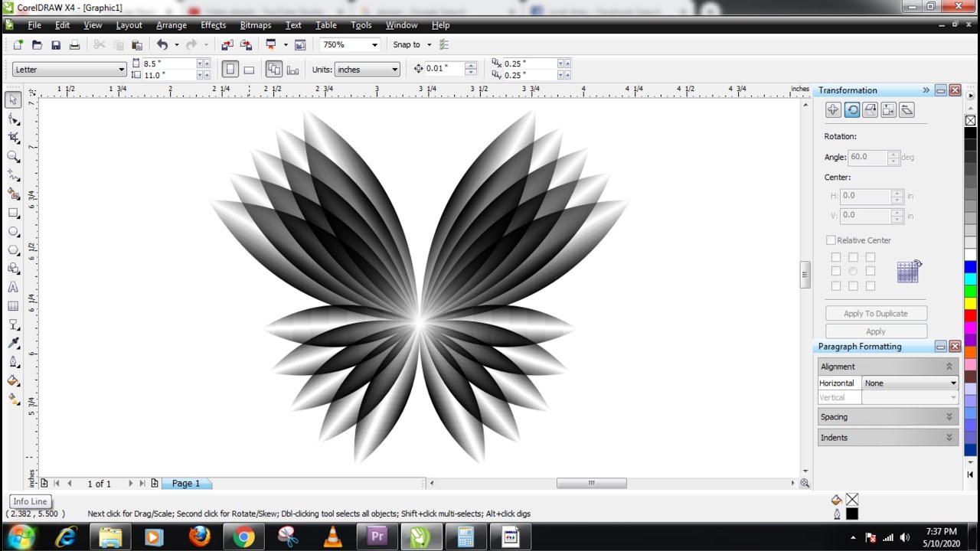Screen dimensions: 980x551
Task: Switch to Scale and Mirror transformation
Action: pyautogui.click(x=870, y=110)
